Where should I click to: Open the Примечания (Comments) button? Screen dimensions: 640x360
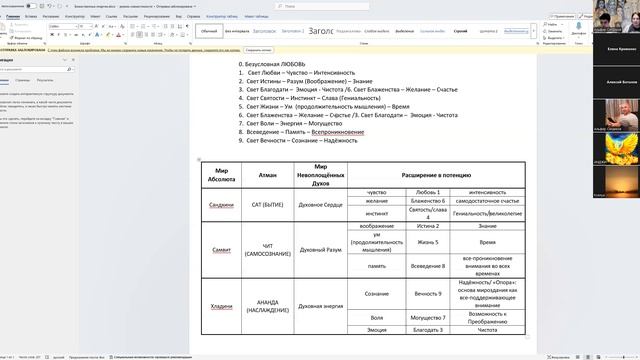pyautogui.click(x=562, y=17)
